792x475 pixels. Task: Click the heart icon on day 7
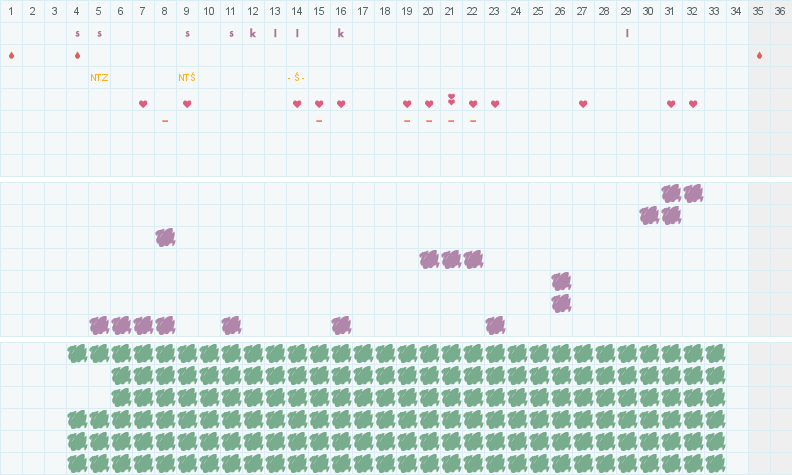pyautogui.click(x=143, y=104)
